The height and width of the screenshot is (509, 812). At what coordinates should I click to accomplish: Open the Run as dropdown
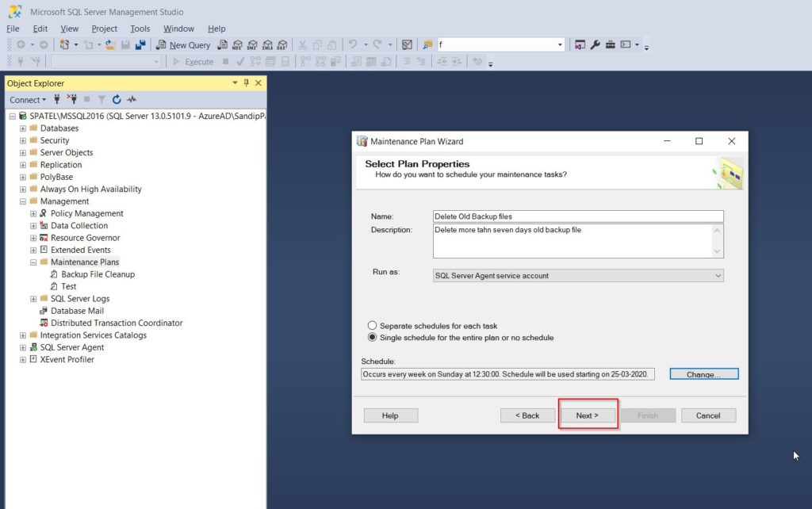pos(718,275)
